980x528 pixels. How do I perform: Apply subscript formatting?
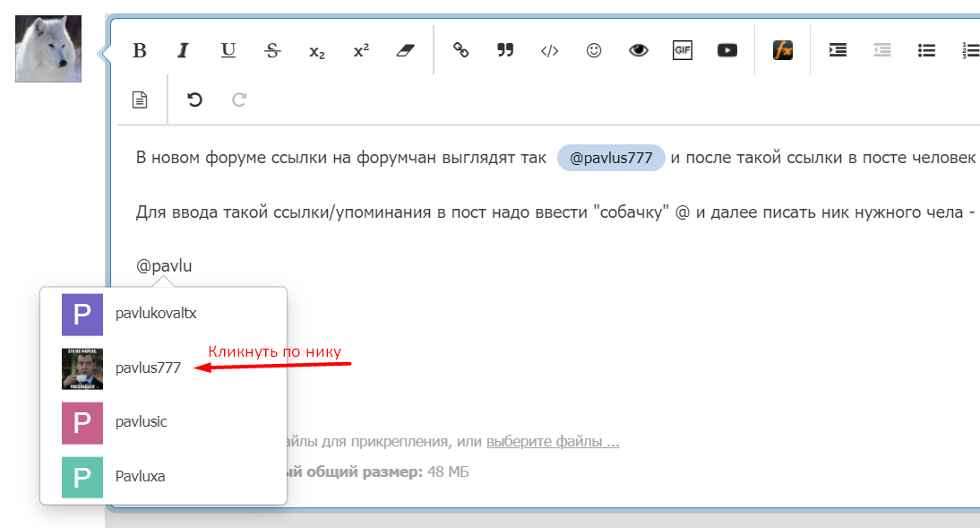click(317, 52)
